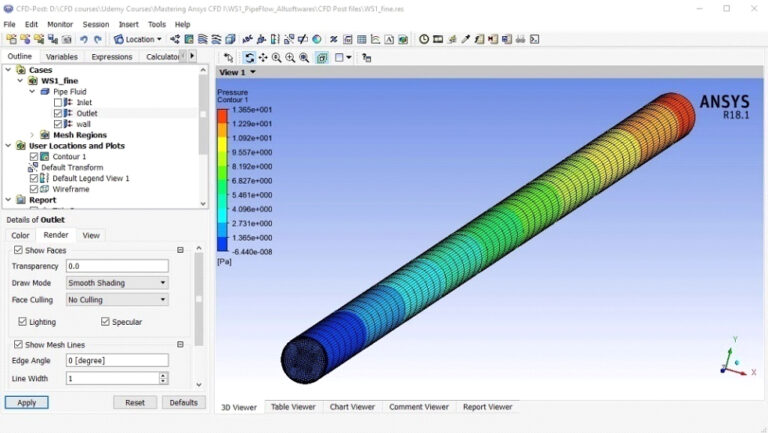Expand the Mesh Regions tree node

click(x=32, y=135)
